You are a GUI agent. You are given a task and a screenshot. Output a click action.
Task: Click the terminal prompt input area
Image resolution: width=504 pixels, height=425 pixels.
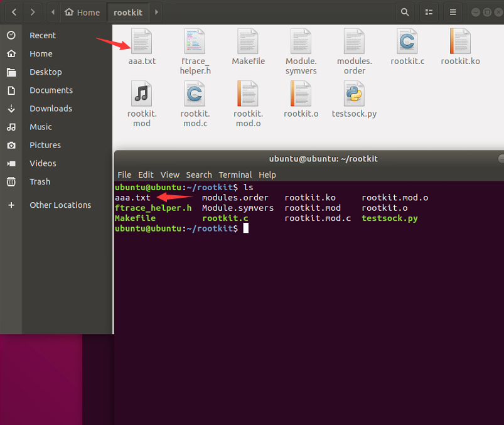tap(245, 228)
